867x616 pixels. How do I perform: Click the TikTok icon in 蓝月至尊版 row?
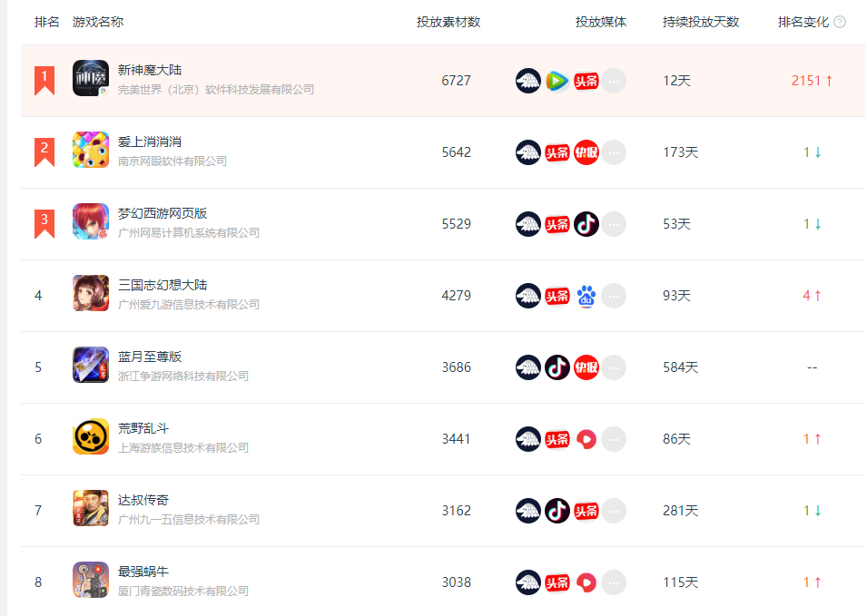point(557,367)
